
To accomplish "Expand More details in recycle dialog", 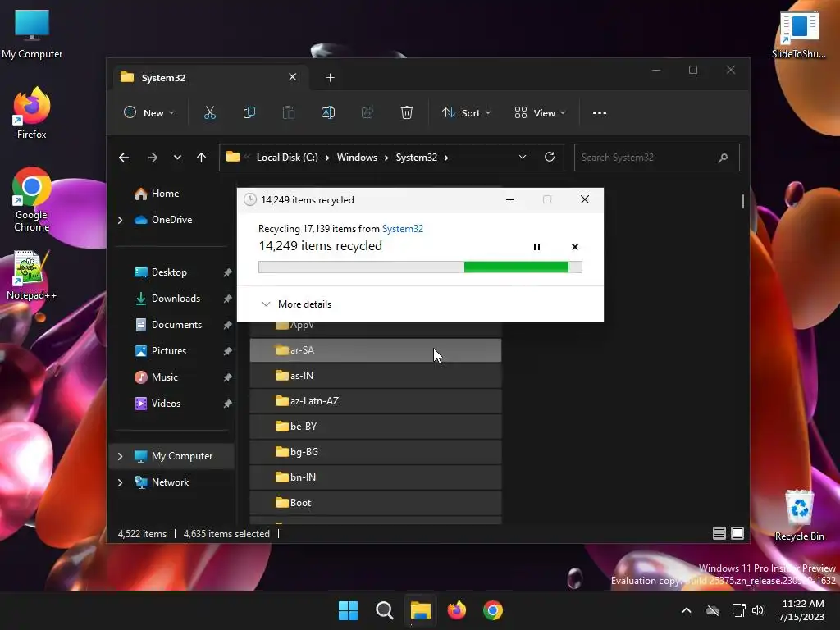I will [297, 304].
